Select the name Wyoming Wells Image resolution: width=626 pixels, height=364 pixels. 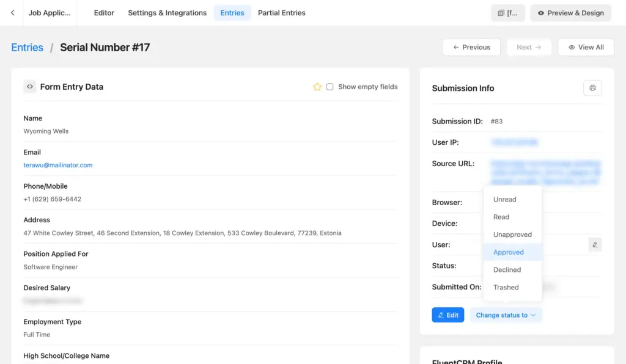coord(46,131)
